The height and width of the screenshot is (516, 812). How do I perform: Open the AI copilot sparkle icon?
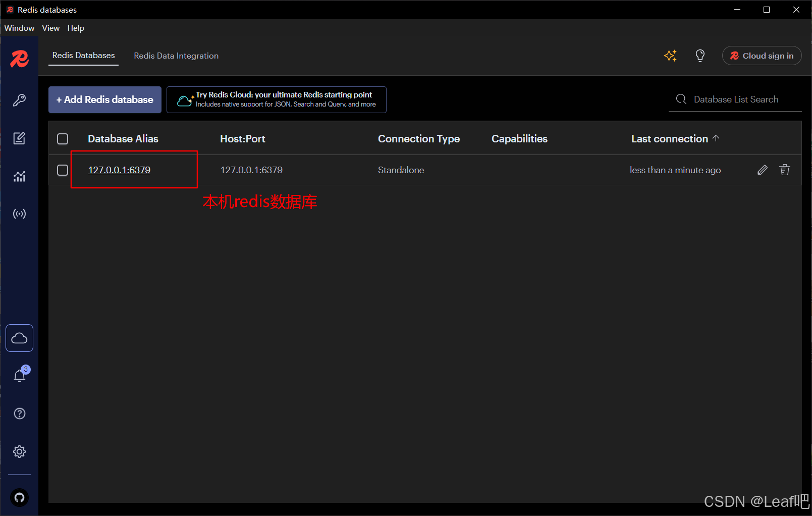point(670,56)
